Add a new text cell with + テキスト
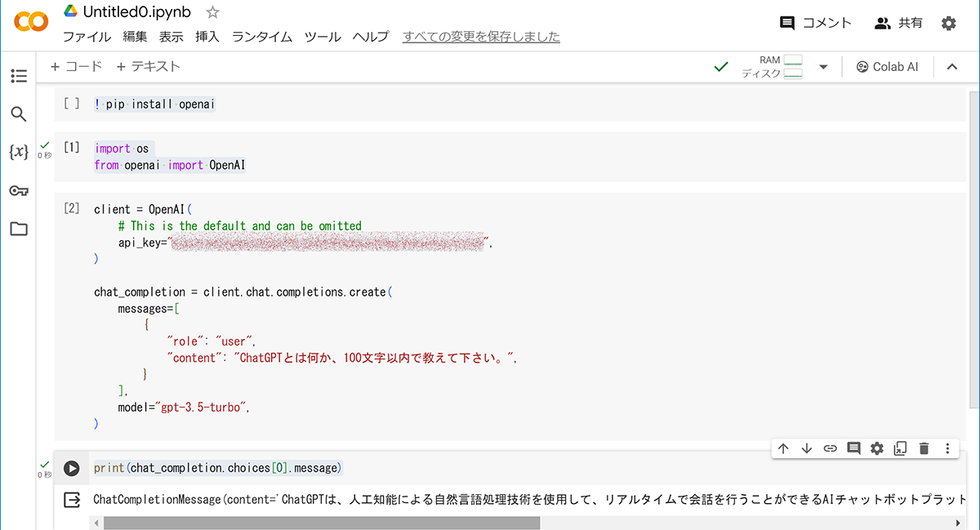The height and width of the screenshot is (530, 980). coord(148,66)
